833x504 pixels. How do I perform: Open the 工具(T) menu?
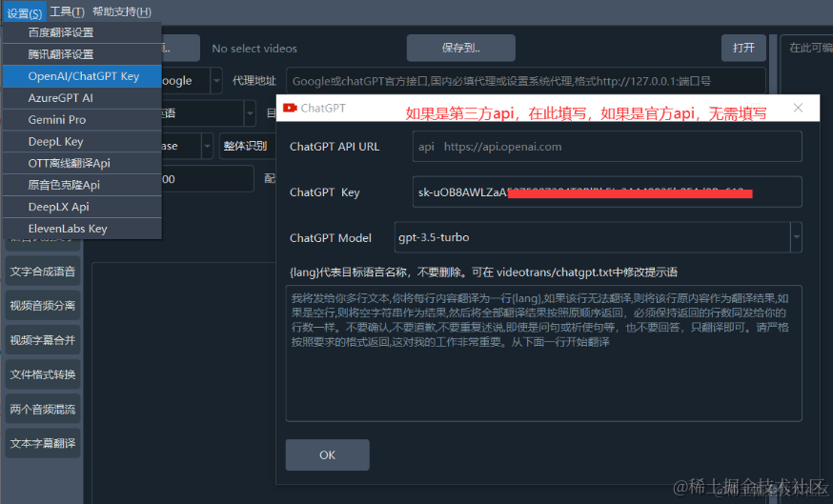click(x=67, y=12)
